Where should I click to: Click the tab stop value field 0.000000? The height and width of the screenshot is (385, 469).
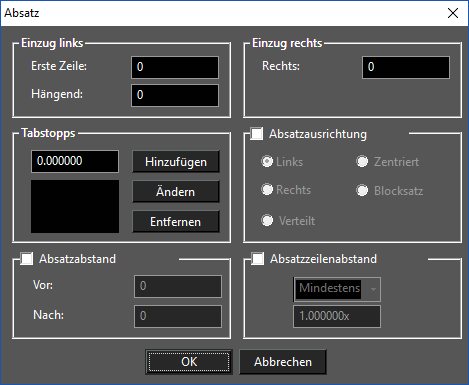[x=75, y=161]
